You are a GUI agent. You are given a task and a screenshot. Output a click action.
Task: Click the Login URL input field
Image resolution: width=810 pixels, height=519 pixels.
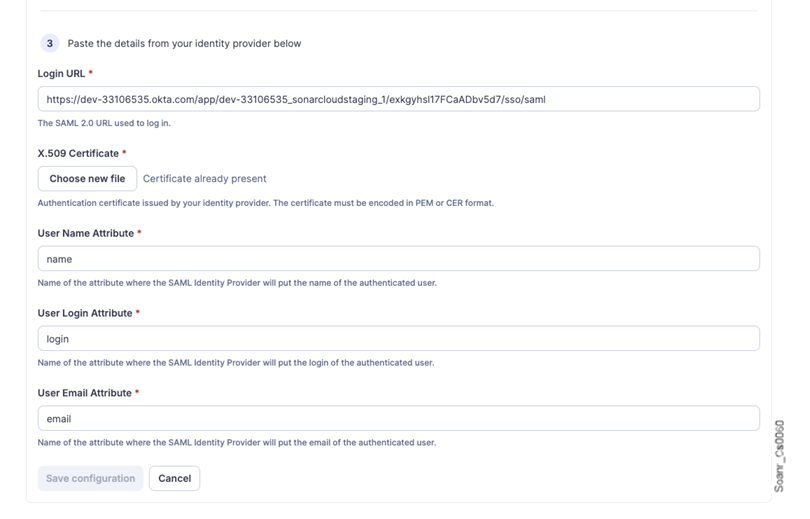click(x=398, y=99)
